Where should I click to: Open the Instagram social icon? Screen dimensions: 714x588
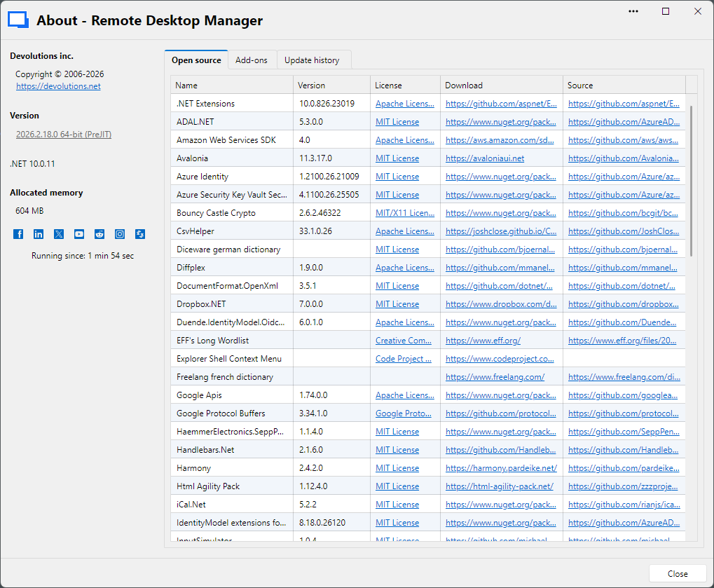120,234
